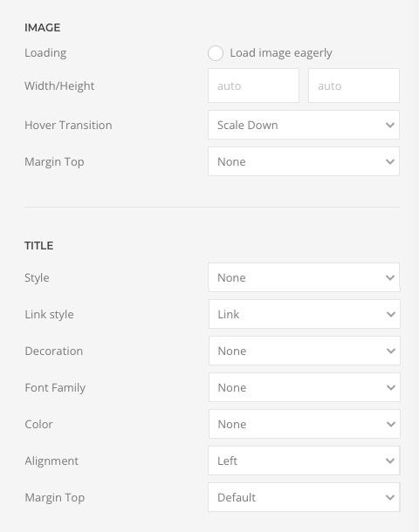Click the chevron arrow of Hover Transition
419x532 pixels.
[390, 126]
